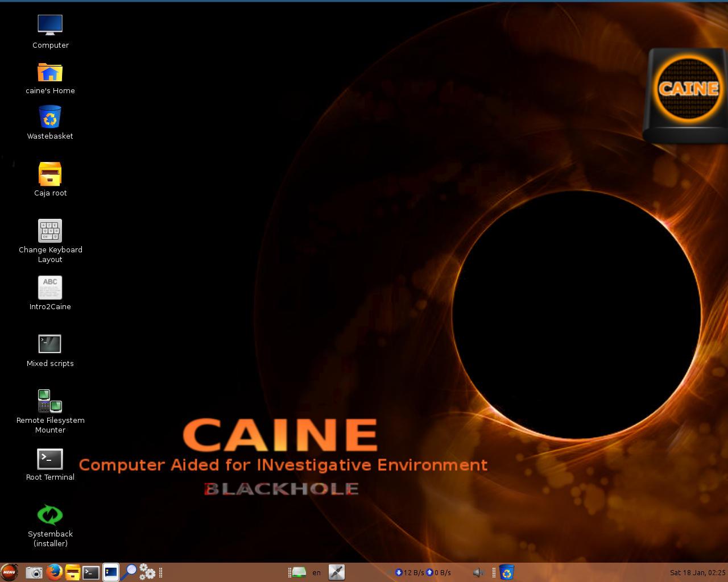Image resolution: width=728 pixels, height=582 pixels.
Task: Open the magnifying glass search tool in the panel
Action: click(129, 572)
